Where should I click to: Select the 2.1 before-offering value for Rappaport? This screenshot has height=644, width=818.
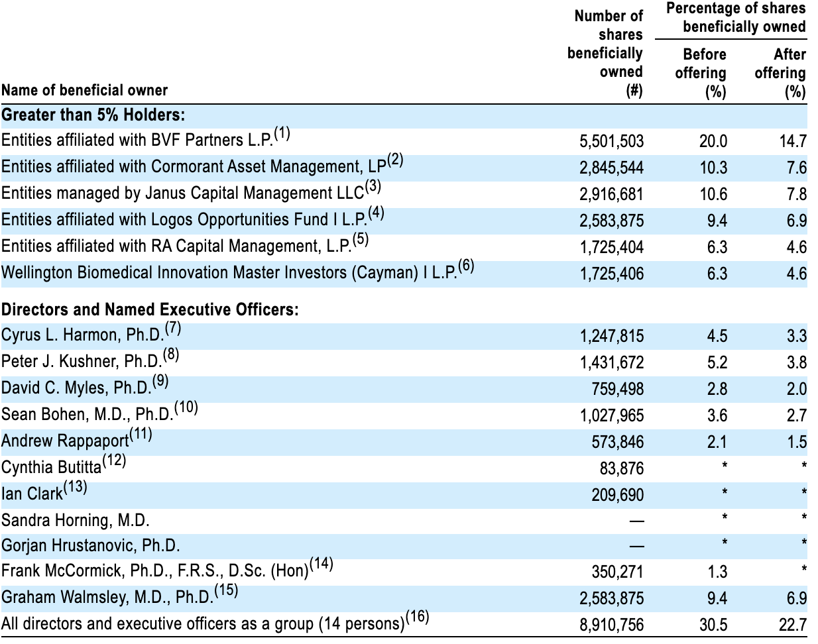pos(717,442)
